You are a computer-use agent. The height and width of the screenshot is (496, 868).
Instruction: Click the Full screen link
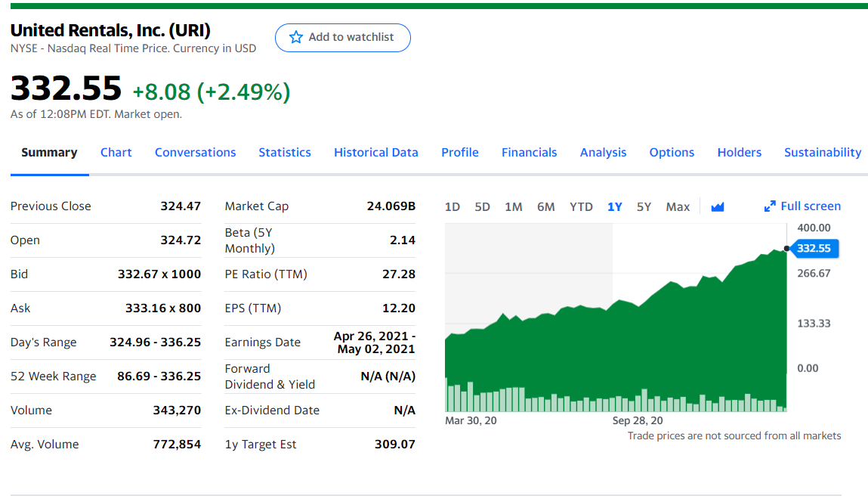(x=803, y=206)
